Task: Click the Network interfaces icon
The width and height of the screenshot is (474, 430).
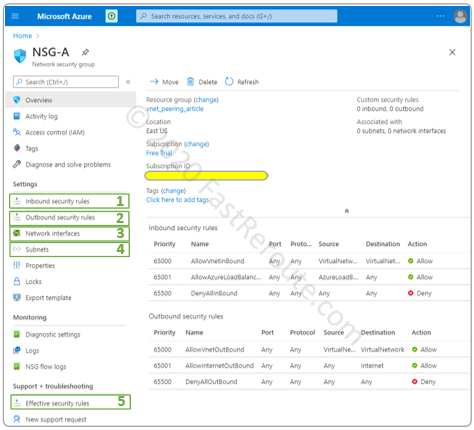Action: pos(17,233)
